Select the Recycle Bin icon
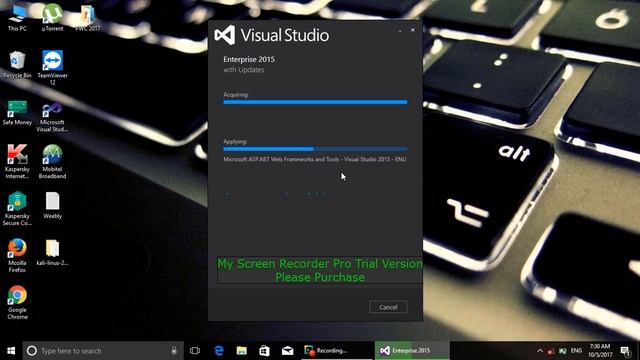Screen dimensions: 640x360 [17, 64]
